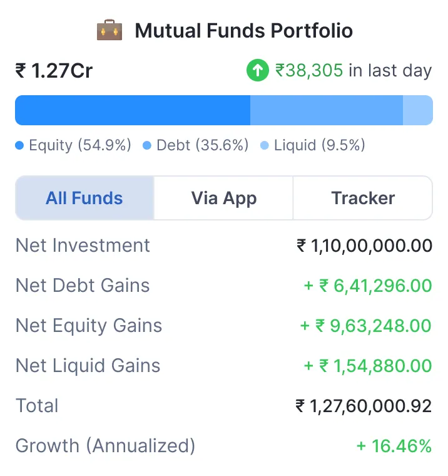This screenshot has width=448, height=476.
Task: Click the dark blue Equity bar segment
Action: (x=133, y=110)
